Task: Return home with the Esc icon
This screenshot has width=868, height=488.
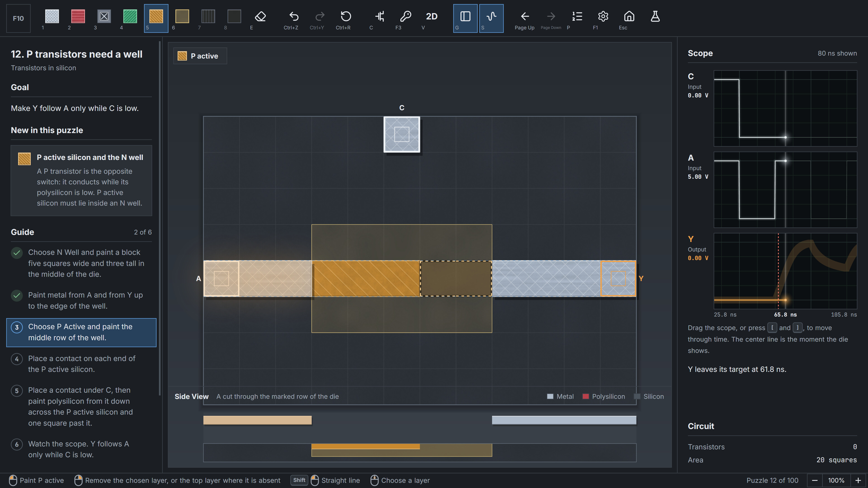Action: tap(629, 18)
